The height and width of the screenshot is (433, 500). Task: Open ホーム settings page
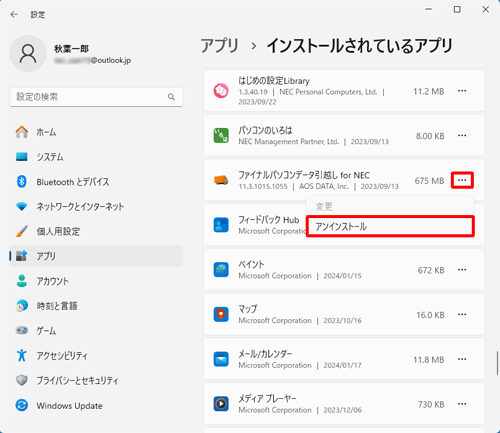96,132
